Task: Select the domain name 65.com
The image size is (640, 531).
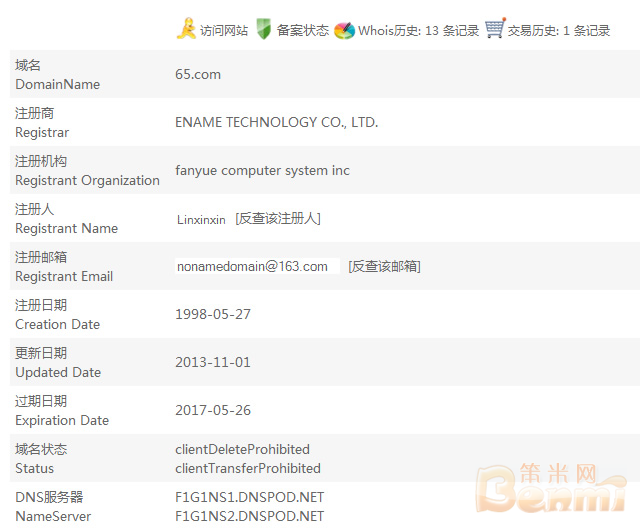Action: pyautogui.click(x=198, y=74)
